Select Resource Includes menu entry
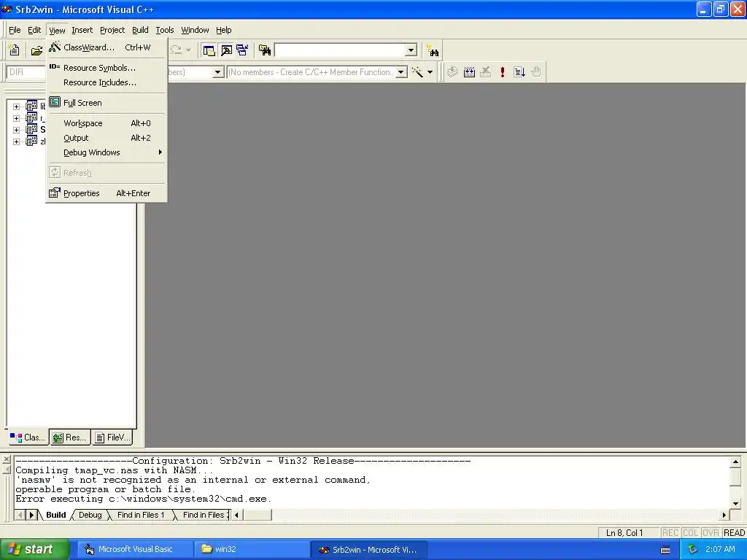The height and width of the screenshot is (560, 747). pos(107,82)
